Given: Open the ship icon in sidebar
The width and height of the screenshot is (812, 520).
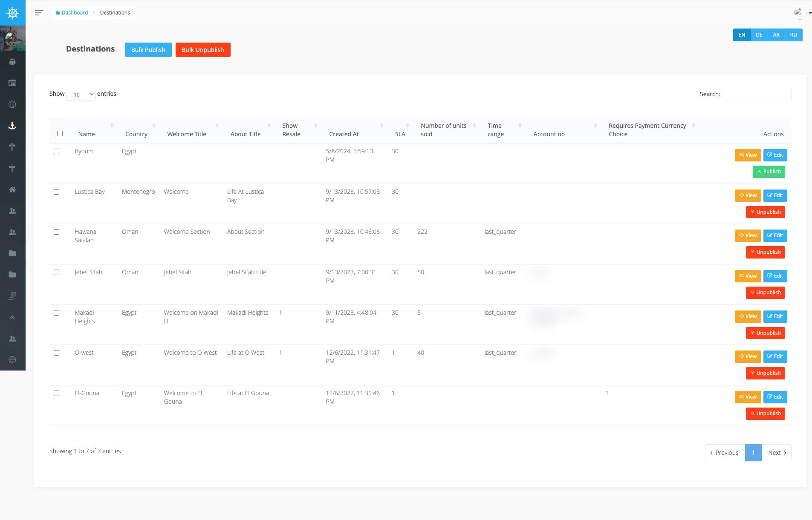Looking at the screenshot, I should click(x=12, y=62).
